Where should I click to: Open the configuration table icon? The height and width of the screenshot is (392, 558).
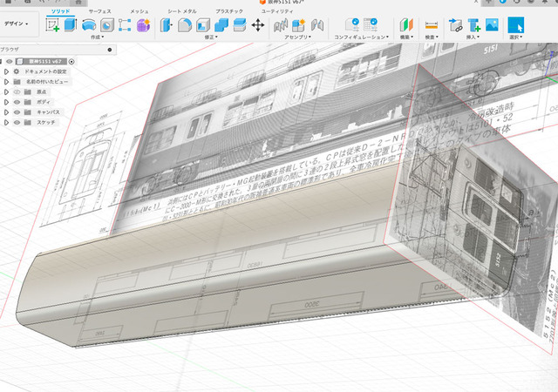(371, 25)
